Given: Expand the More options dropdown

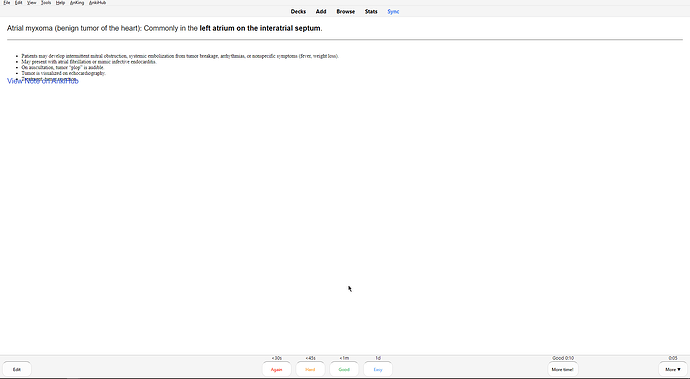Looking at the screenshot, I should (673, 369).
